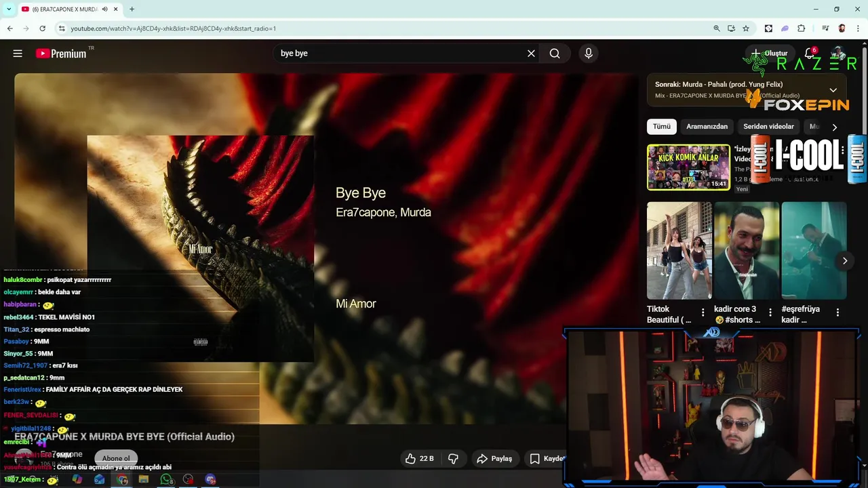Screen dimensions: 868x488
Task: Click the Mi Amor album cover art
Action: 200,249
